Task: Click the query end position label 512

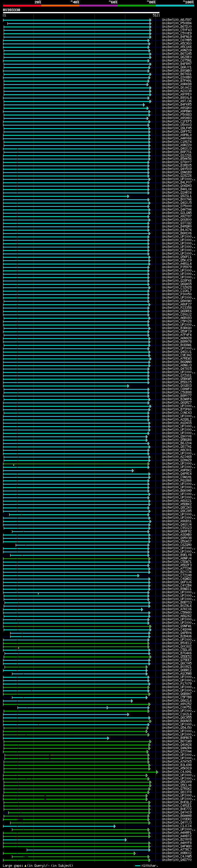Action: (155, 15)
